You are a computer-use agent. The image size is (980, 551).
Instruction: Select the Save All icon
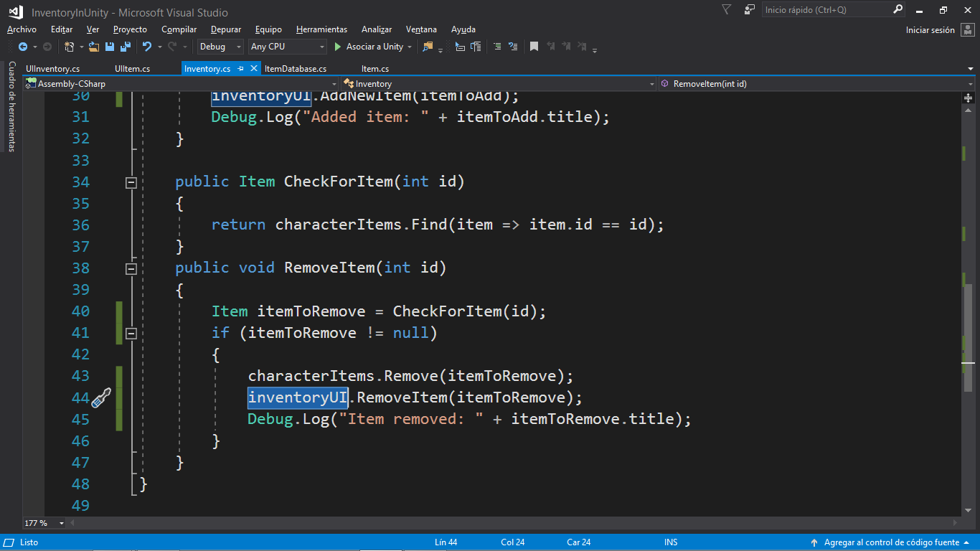click(126, 47)
